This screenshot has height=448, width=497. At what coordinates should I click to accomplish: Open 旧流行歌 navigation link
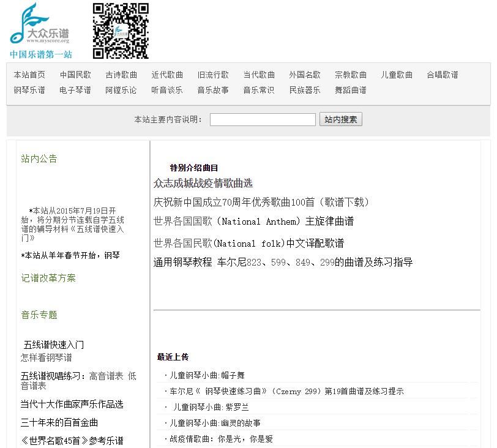click(x=213, y=75)
